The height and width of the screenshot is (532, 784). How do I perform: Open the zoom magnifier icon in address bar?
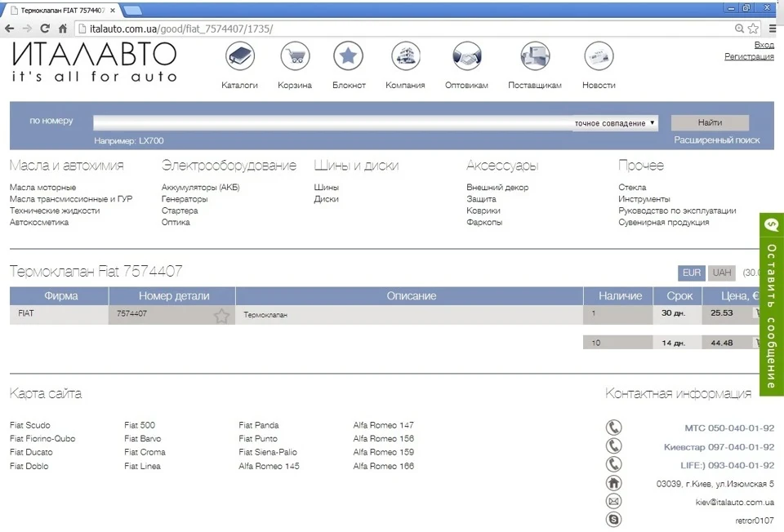[x=740, y=29]
